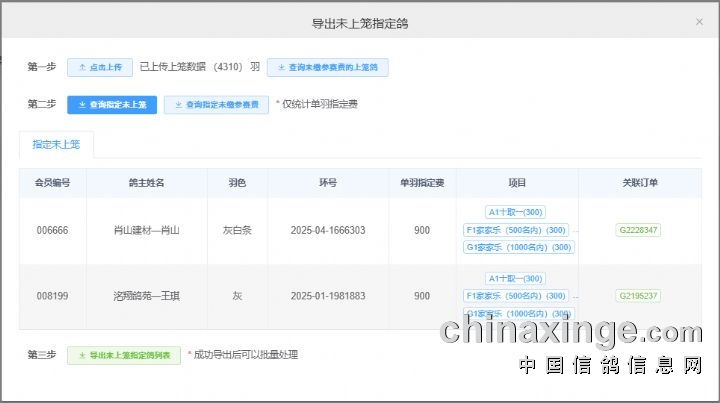Image resolution: width=720 pixels, height=403 pixels.
Task: Click the 环号 column header
Action: pos(328,183)
